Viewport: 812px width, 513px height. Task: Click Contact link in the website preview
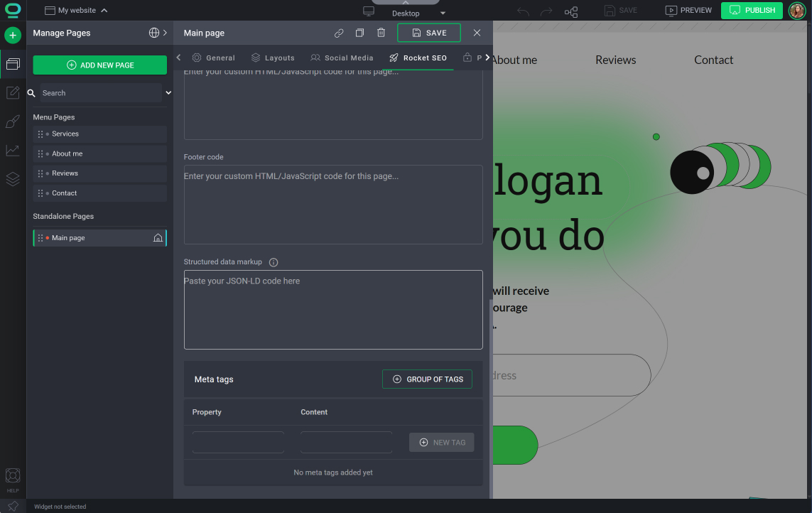pyautogui.click(x=713, y=60)
